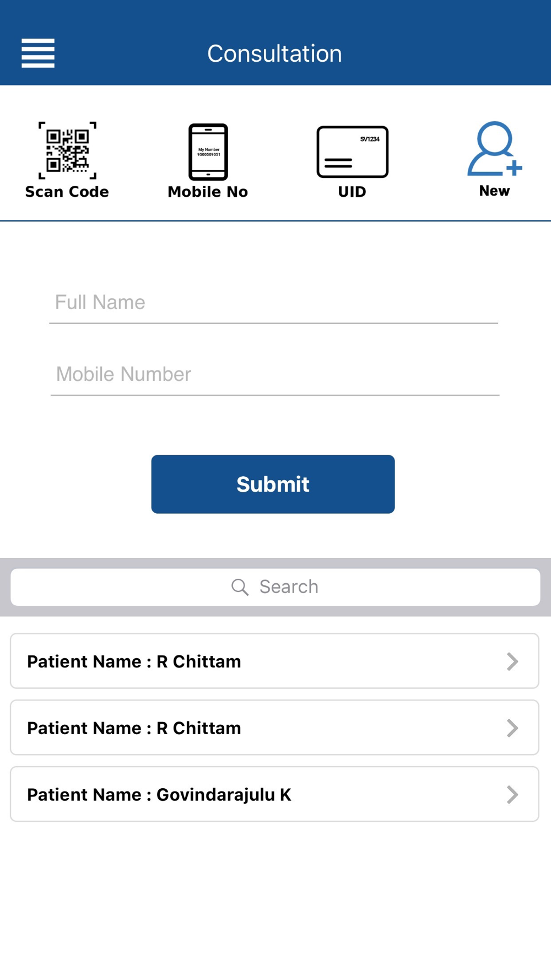The width and height of the screenshot is (551, 980).
Task: Click the UID text label
Action: (x=352, y=192)
